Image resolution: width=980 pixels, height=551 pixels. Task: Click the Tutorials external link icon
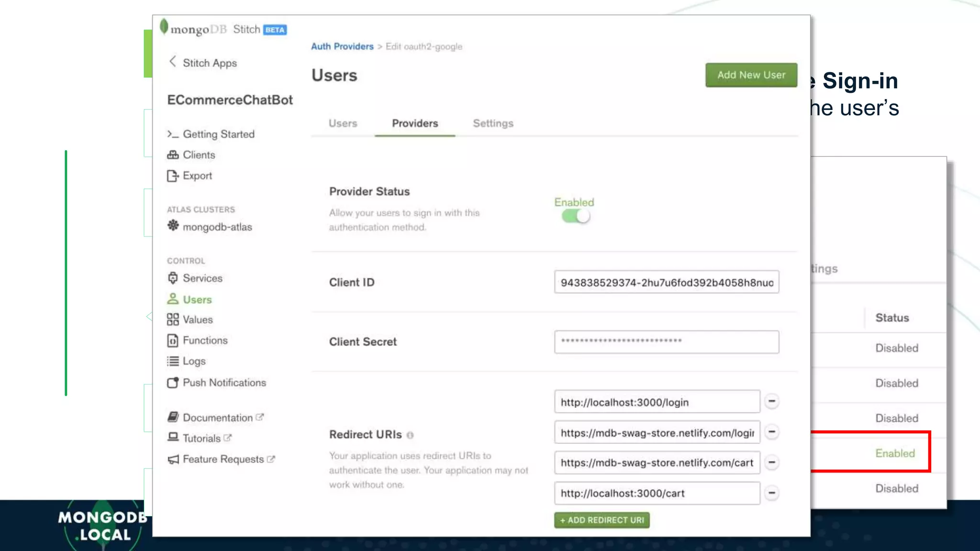point(228,438)
